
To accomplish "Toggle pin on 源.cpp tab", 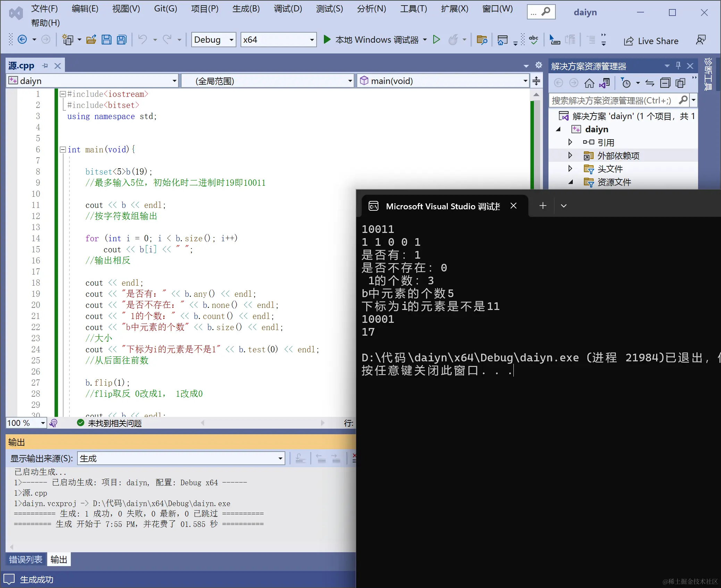I will click(x=45, y=66).
